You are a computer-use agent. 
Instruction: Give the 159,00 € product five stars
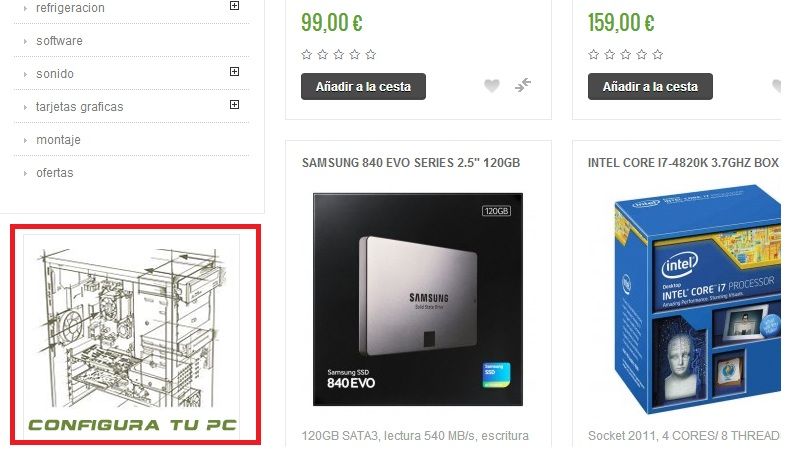[x=657, y=54]
